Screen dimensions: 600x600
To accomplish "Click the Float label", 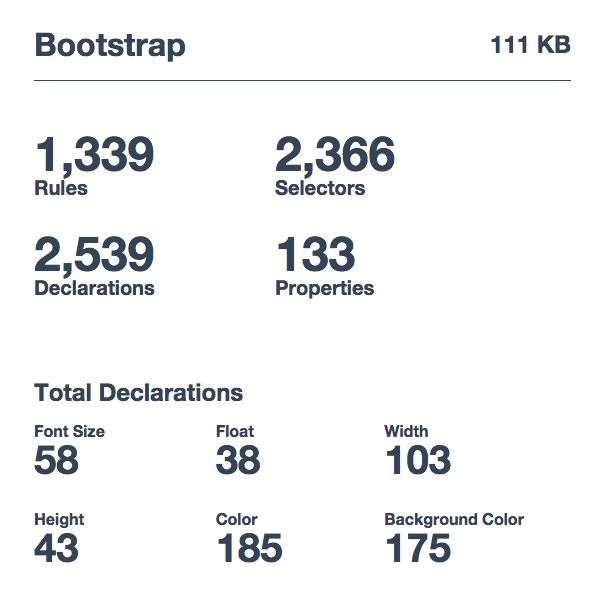I will pyautogui.click(x=235, y=432).
